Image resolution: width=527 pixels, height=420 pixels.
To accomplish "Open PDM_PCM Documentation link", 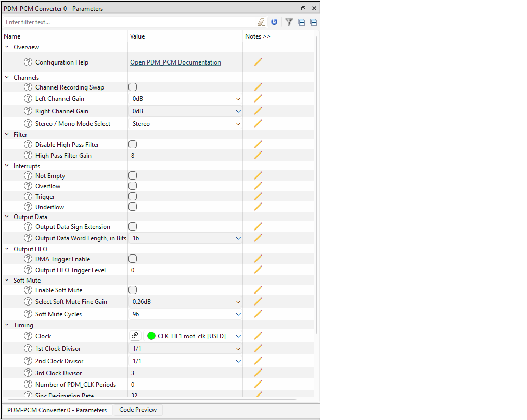I will click(175, 62).
